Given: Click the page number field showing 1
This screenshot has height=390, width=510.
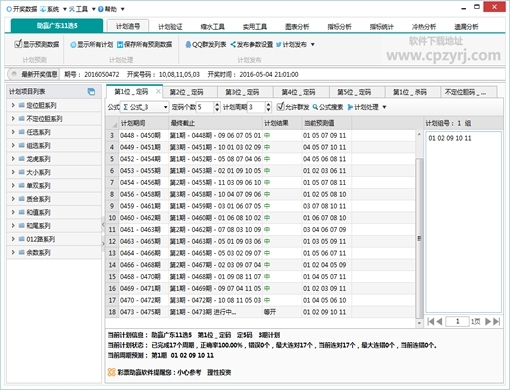Looking at the screenshot, I should coord(457,321).
